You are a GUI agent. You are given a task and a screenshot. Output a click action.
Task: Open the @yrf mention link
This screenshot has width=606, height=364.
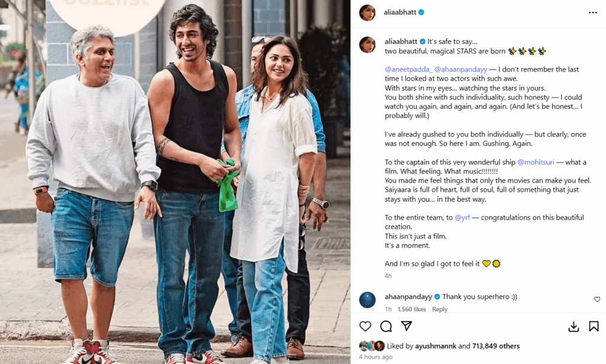(x=462, y=218)
